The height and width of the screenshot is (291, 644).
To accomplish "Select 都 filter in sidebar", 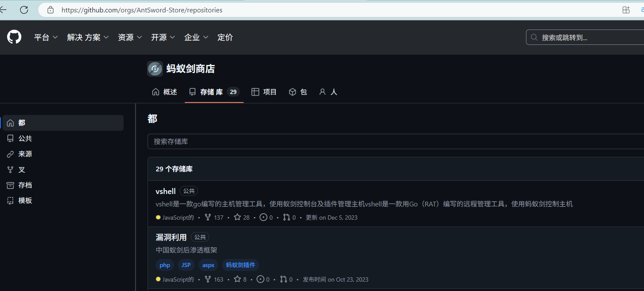I will (x=63, y=123).
